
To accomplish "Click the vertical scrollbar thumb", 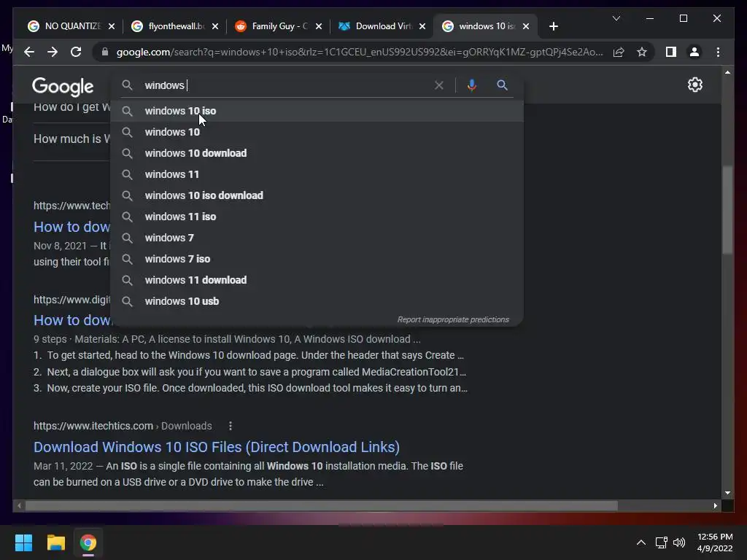I will click(x=727, y=210).
